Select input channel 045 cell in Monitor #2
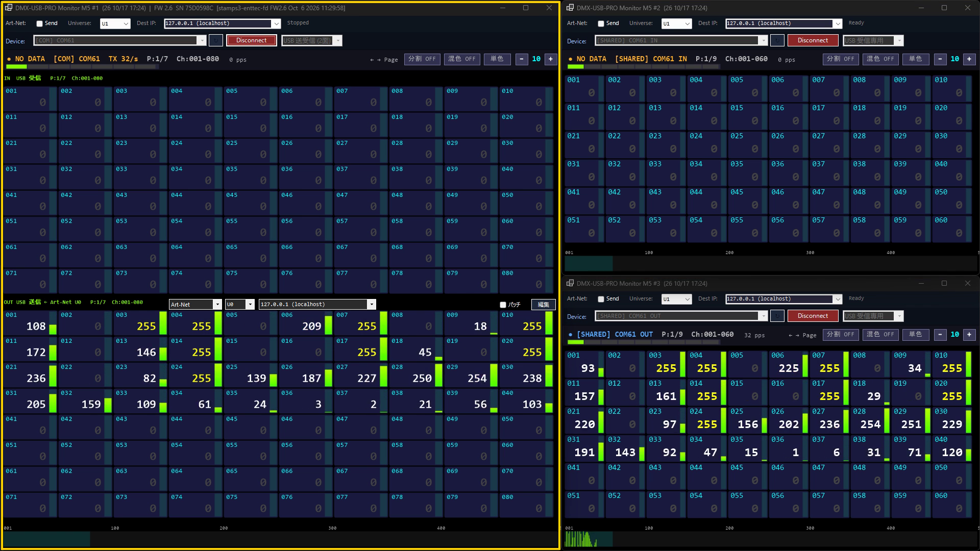This screenshot has height=551, width=980. [x=748, y=201]
